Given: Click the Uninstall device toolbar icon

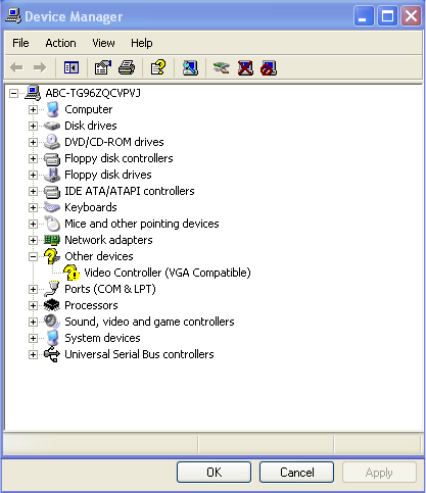Looking at the screenshot, I should [x=245, y=68].
